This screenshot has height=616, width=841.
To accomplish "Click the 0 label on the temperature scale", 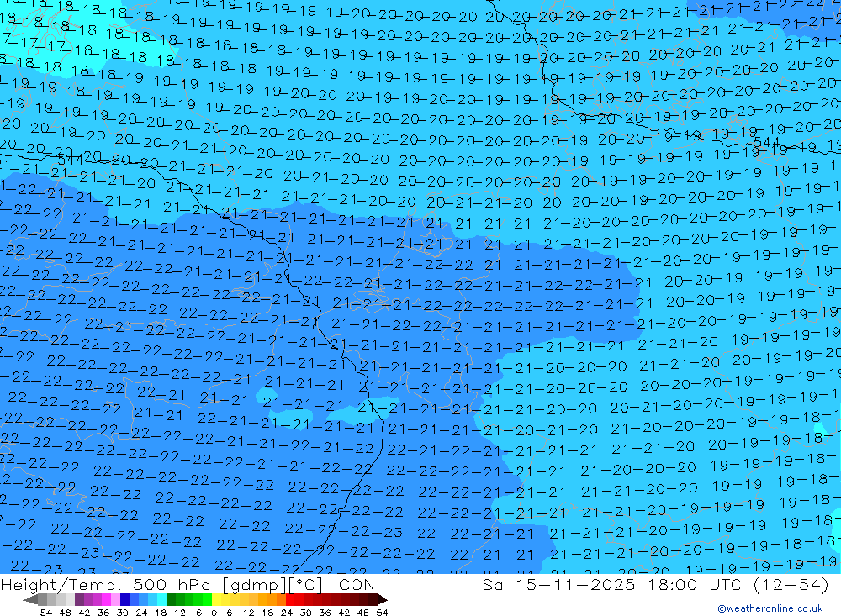I will click(214, 613).
